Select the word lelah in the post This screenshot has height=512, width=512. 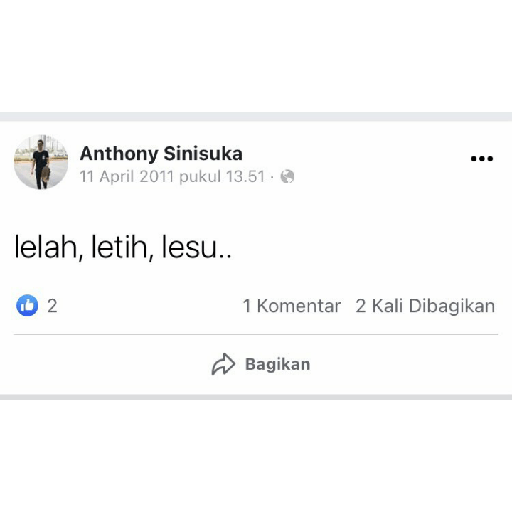coord(47,247)
